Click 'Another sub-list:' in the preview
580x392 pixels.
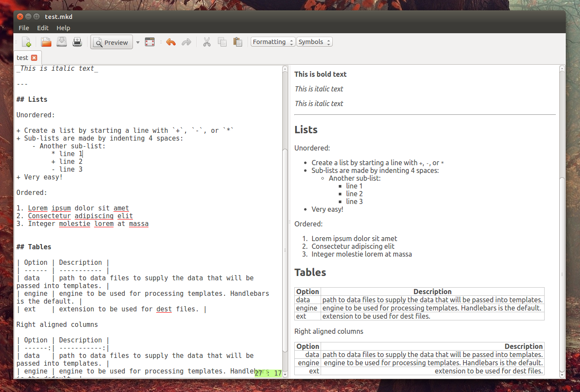tap(355, 178)
